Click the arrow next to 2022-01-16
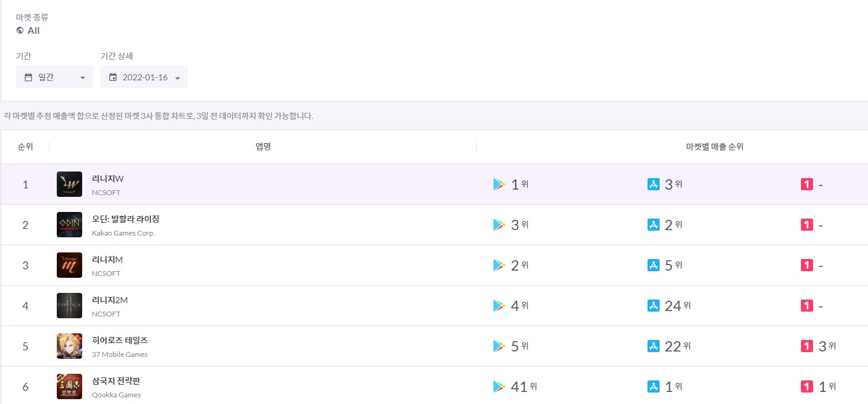The image size is (868, 404). (x=178, y=78)
